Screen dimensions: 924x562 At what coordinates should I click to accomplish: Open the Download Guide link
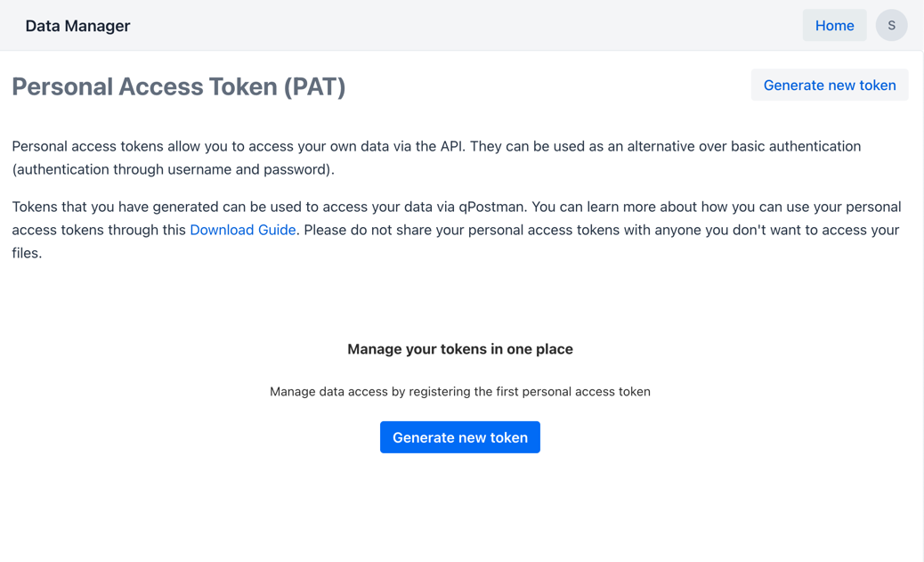tap(242, 230)
